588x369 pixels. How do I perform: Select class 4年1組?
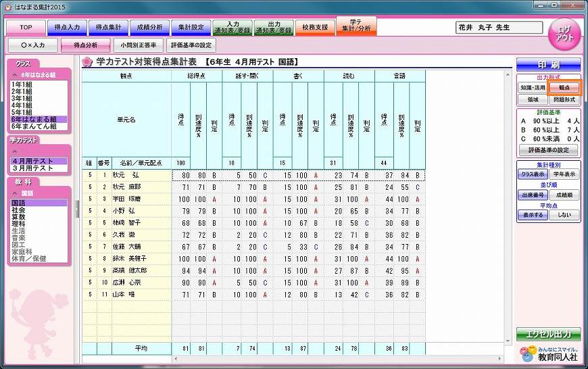click(x=39, y=105)
